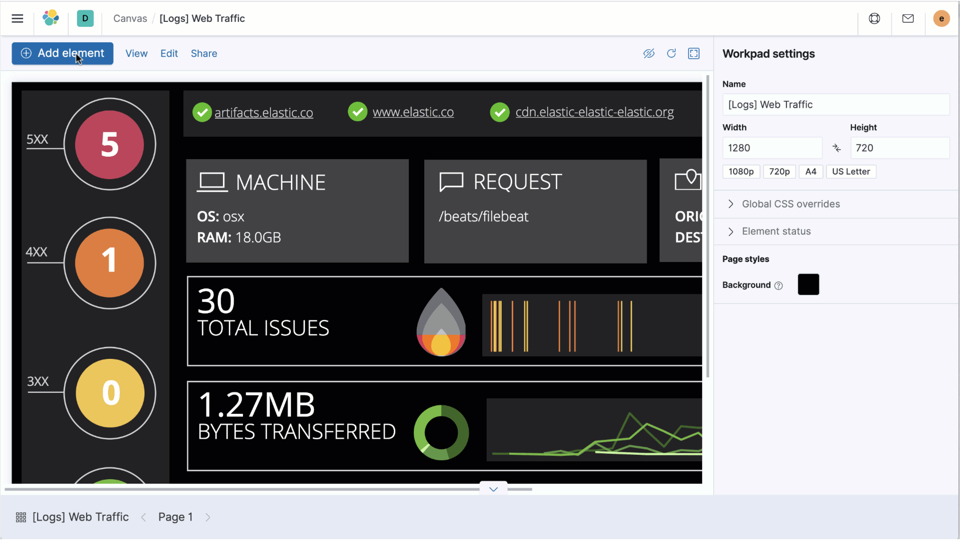Viewport: 960px width, 540px height.
Task: Open the help menu icon
Action: pyautogui.click(x=874, y=18)
